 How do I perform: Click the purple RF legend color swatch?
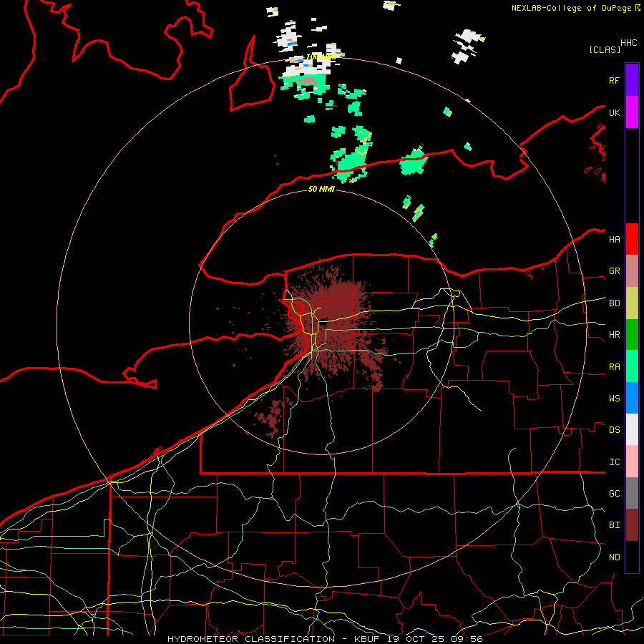632,80
